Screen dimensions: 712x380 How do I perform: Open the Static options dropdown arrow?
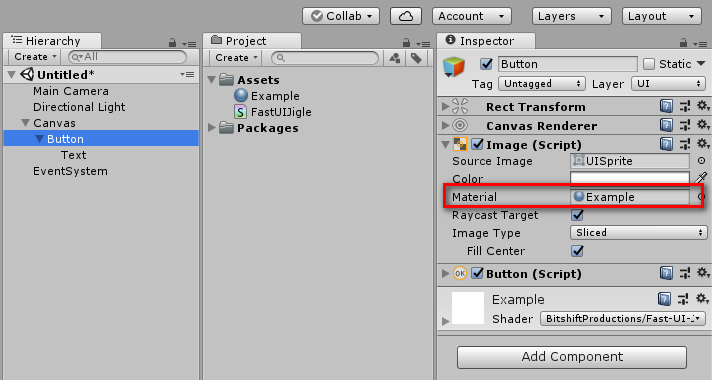pos(701,64)
